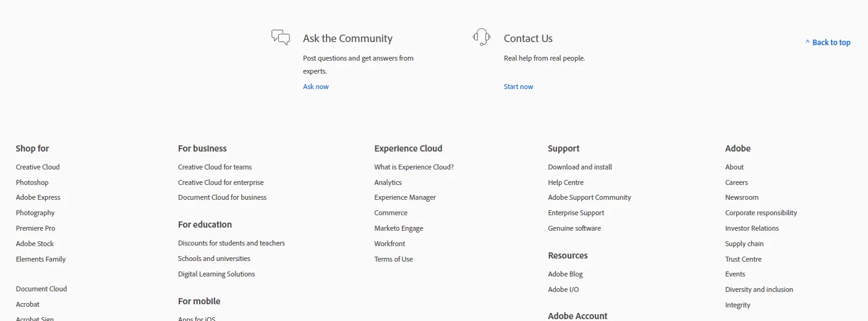The height and width of the screenshot is (321, 868).
Task: Click the For education heading
Action: click(205, 225)
